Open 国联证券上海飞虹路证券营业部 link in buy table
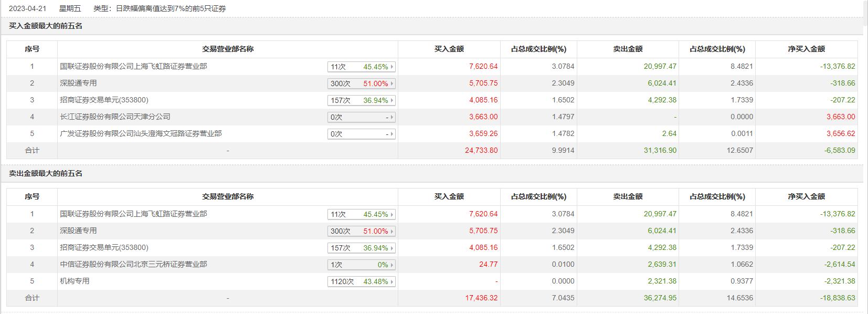The width and height of the screenshot is (868, 314). point(133,66)
